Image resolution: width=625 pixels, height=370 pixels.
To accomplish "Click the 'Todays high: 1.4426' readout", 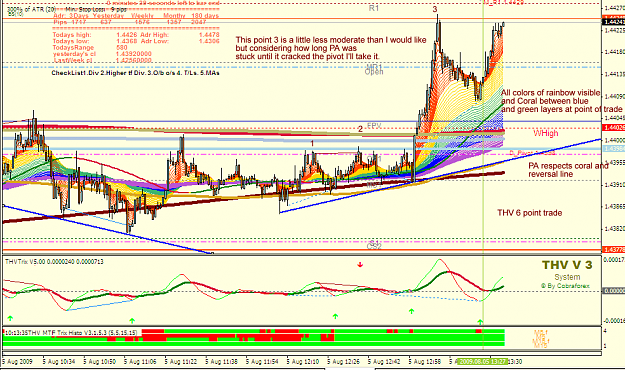I will [95, 35].
